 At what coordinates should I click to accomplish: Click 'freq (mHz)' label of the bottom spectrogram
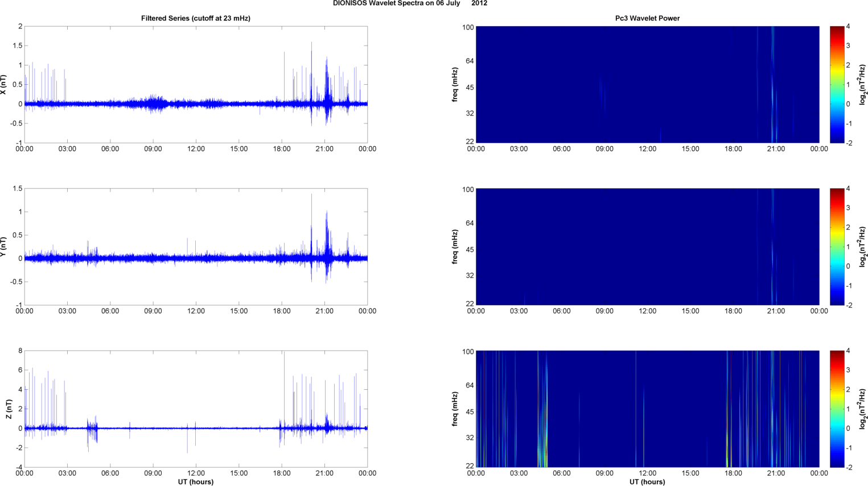[455, 409]
